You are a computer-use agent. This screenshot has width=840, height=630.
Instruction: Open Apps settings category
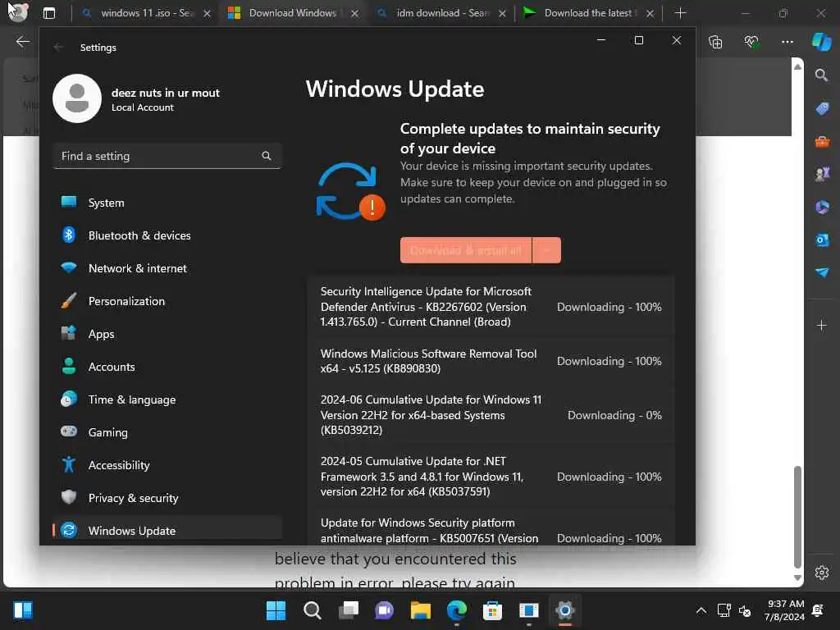click(167, 334)
